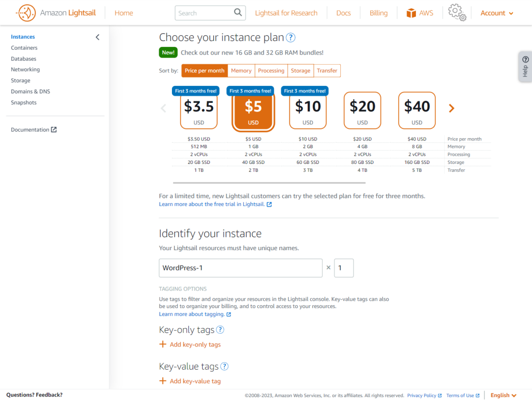
Task: Open the free trial learn more link
Action: coord(212,204)
